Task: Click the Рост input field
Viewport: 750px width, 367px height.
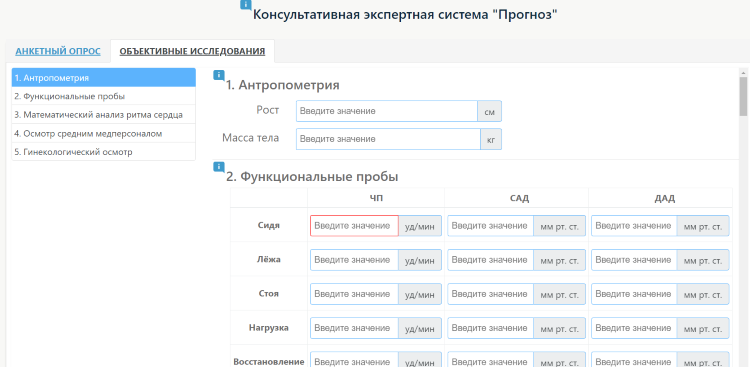Action: 386,111
